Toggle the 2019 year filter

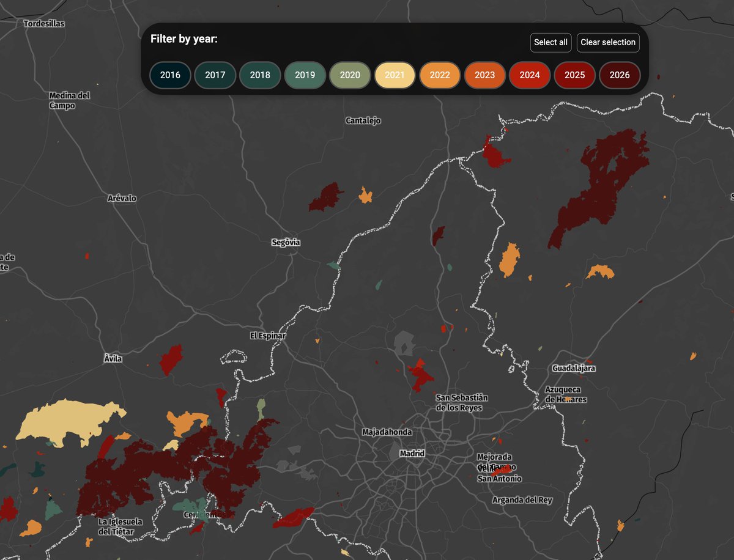click(x=305, y=75)
